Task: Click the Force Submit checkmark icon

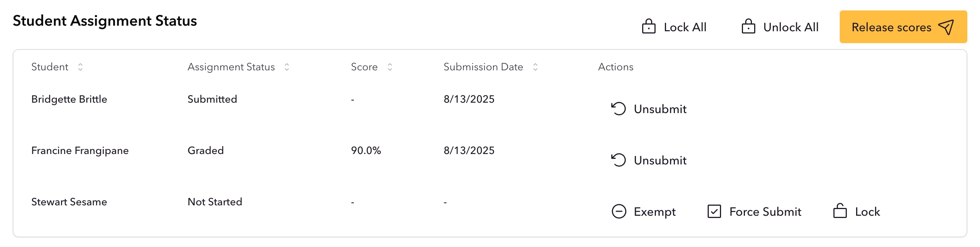Action: click(x=714, y=212)
